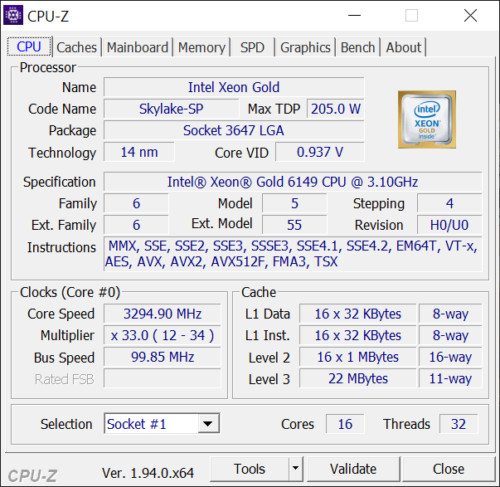Screen dimensions: 500x487
Task: Click the Instructions list field
Action: [293, 254]
